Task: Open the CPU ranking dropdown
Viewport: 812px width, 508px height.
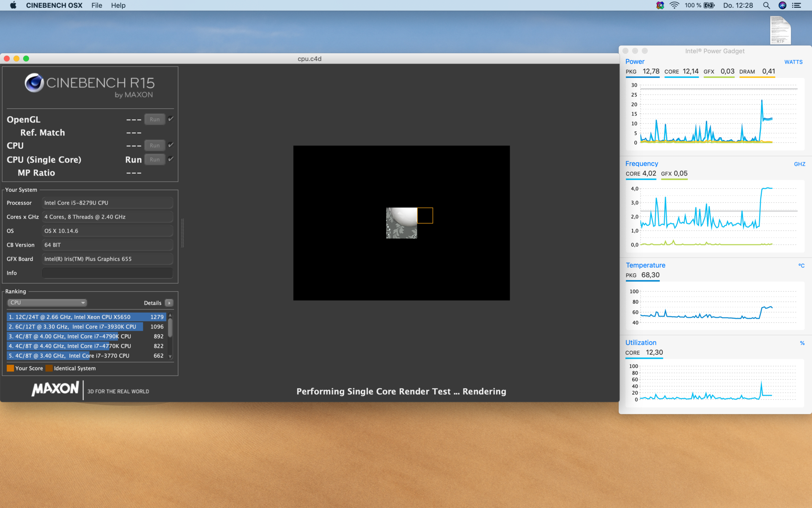Action: 47,303
